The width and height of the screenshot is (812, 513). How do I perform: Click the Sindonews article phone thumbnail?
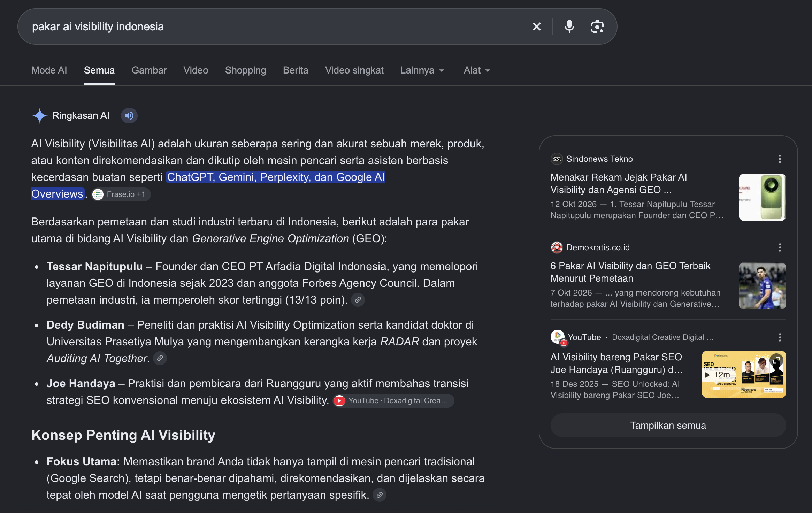pyautogui.click(x=762, y=197)
